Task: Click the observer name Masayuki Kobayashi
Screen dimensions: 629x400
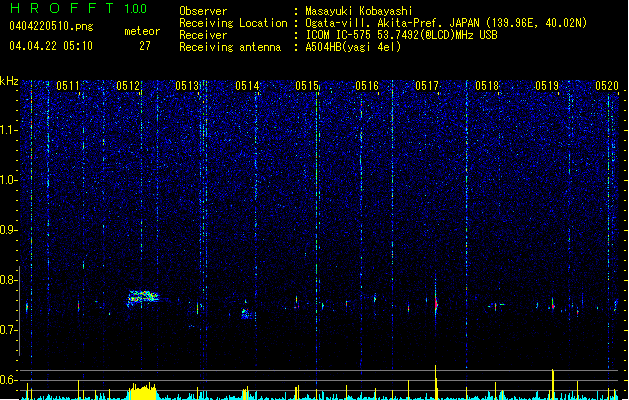Action: (359, 11)
